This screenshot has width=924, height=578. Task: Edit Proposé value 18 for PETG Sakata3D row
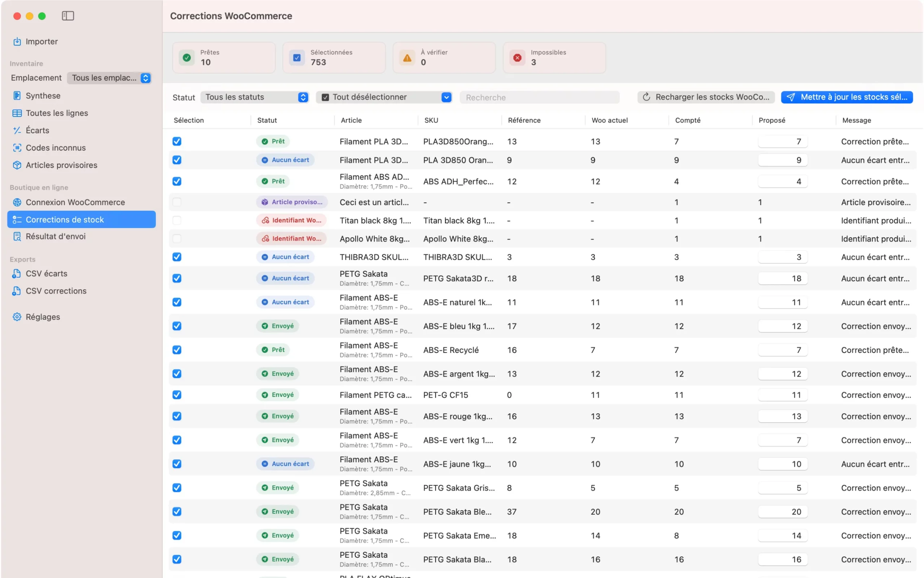(783, 278)
